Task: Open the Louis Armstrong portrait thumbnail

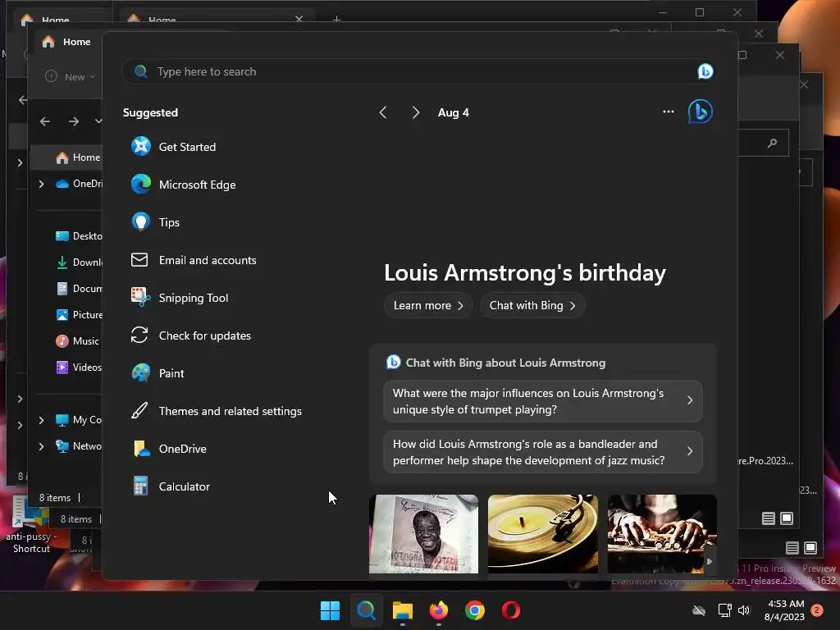Action: pos(424,534)
